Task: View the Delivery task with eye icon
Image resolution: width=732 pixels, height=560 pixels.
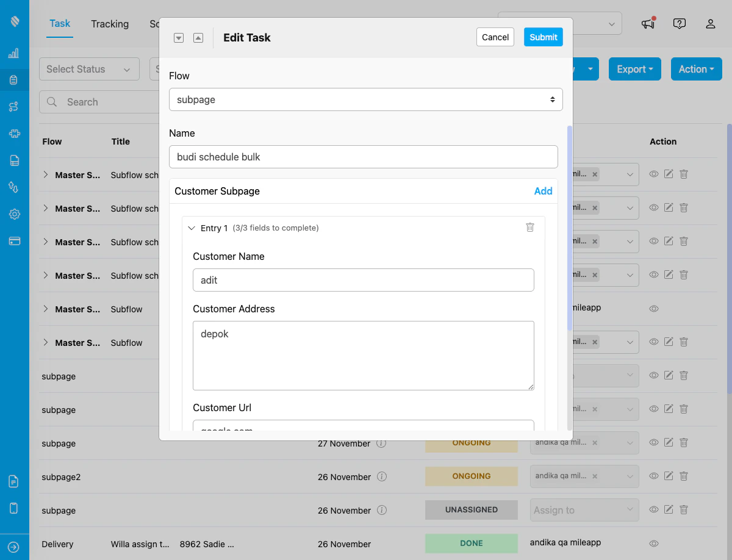Action: click(x=654, y=543)
